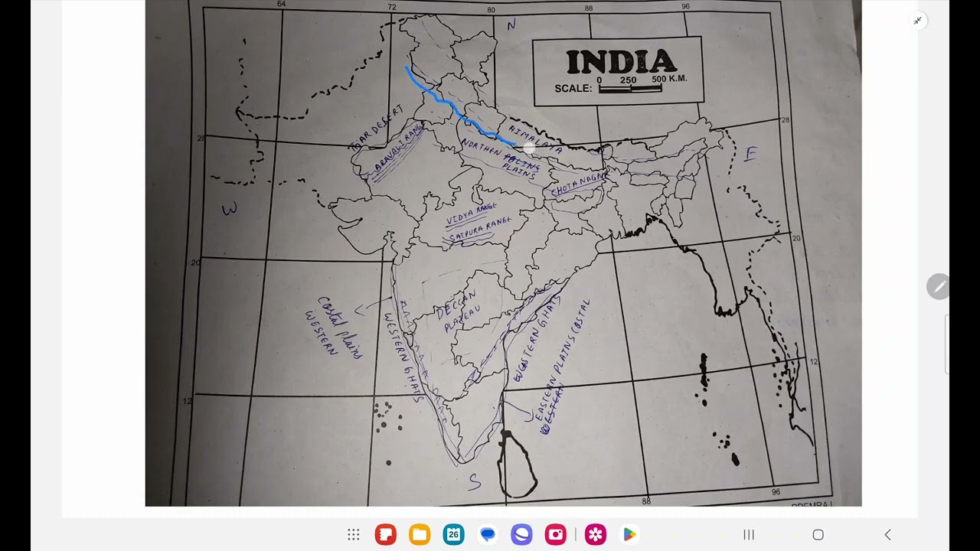Click the Sri Lanka island outline
This screenshot has width=980, height=551.
(x=517, y=463)
